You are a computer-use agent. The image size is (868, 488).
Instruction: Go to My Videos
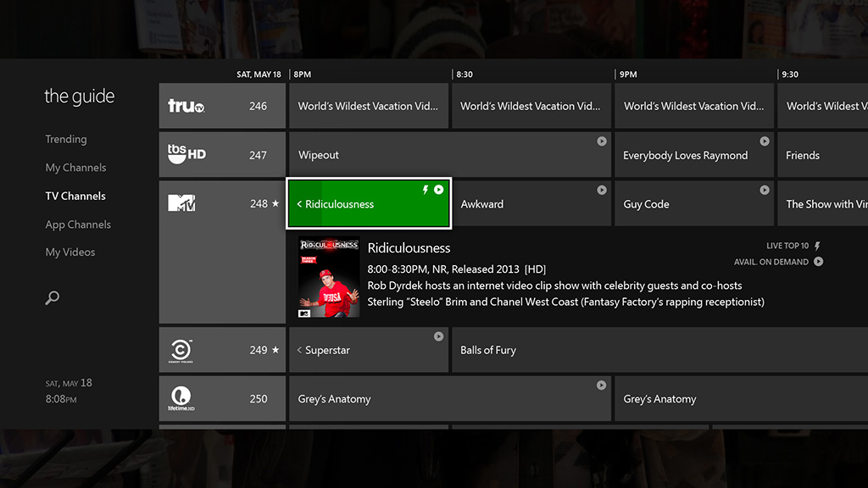point(70,252)
